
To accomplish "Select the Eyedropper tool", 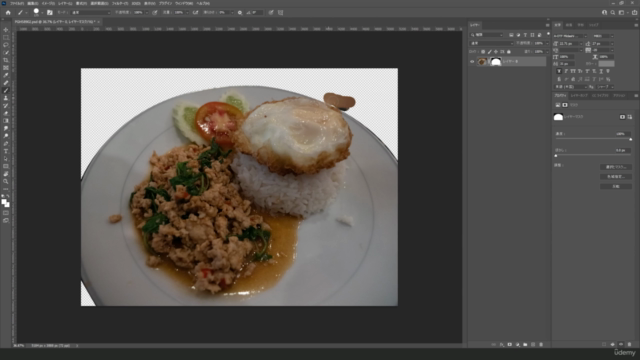I will 6,75.
